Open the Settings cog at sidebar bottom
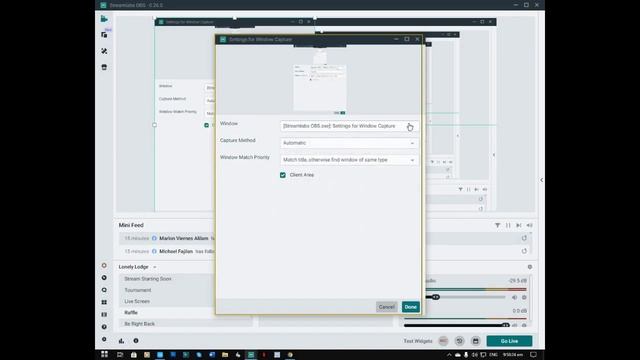 coord(104,339)
